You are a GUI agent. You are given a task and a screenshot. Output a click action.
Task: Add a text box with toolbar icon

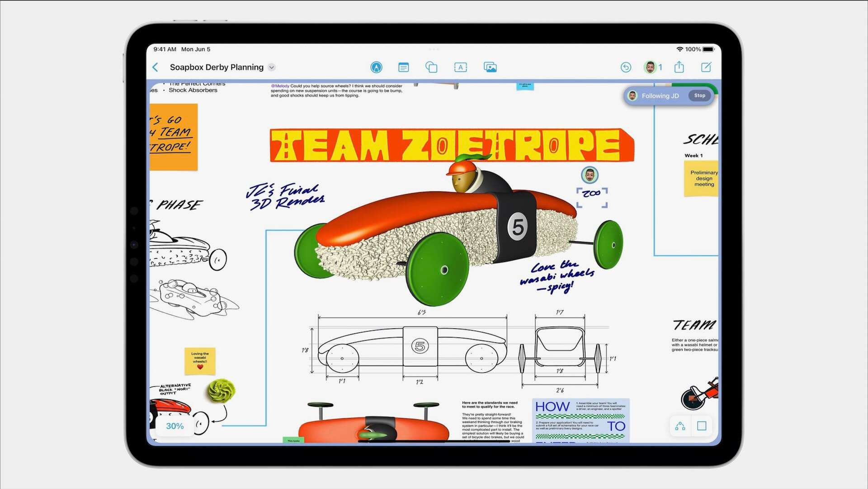pyautogui.click(x=460, y=67)
